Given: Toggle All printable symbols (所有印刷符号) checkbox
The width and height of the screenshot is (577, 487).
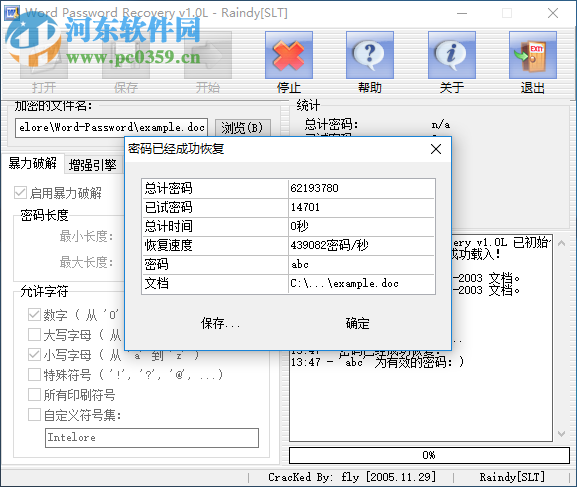Looking at the screenshot, I should pos(34,395).
